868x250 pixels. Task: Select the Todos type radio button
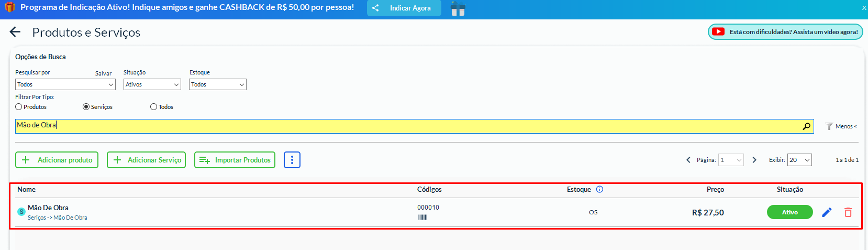(154, 107)
